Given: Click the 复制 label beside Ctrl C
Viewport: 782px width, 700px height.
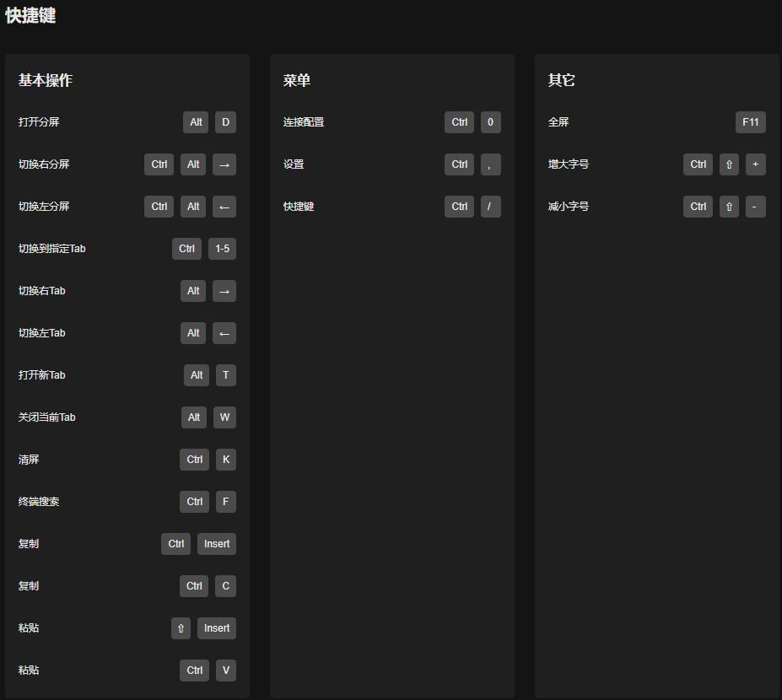Looking at the screenshot, I should [x=29, y=586].
